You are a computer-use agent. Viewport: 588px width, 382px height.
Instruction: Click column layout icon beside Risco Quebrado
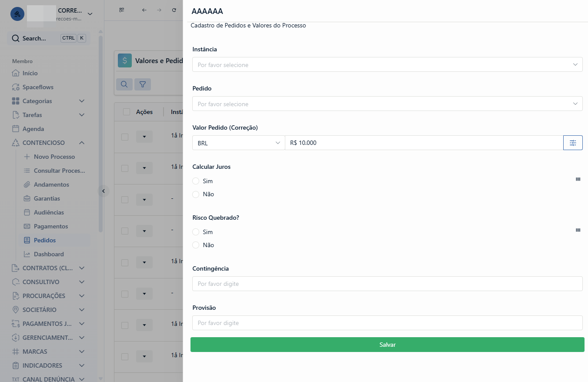point(578,230)
